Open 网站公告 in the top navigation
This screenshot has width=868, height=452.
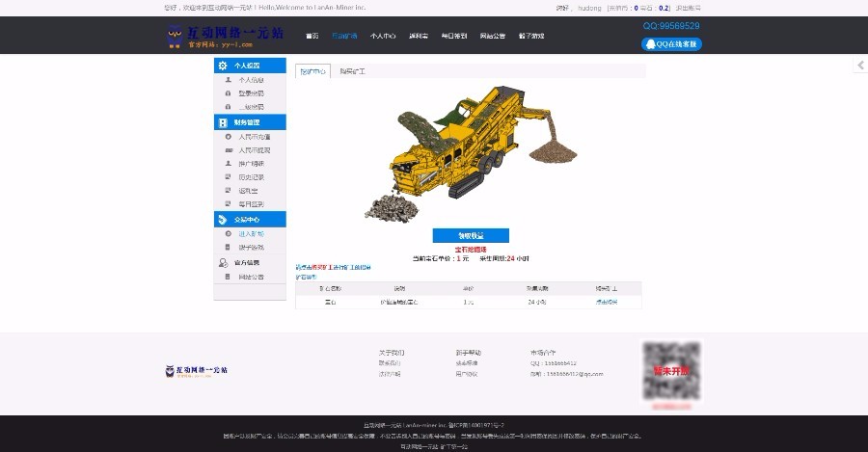click(x=493, y=36)
